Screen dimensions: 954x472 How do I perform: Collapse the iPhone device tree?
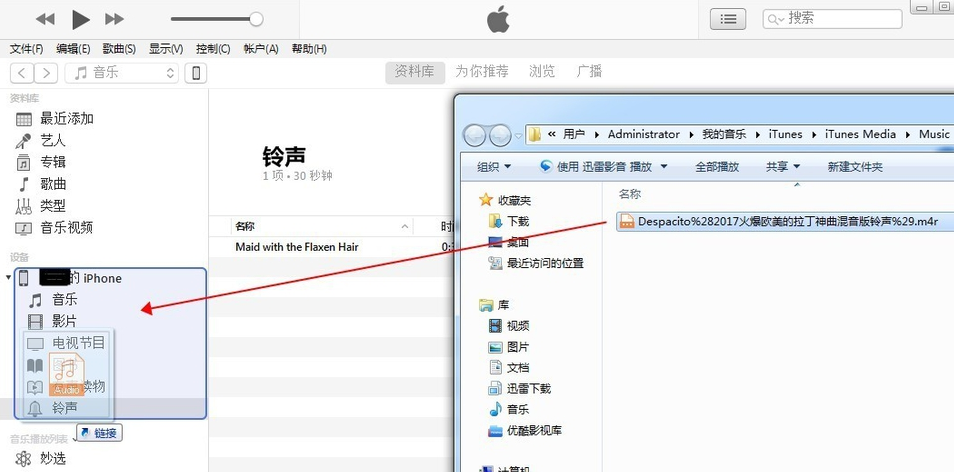[x=9, y=278]
